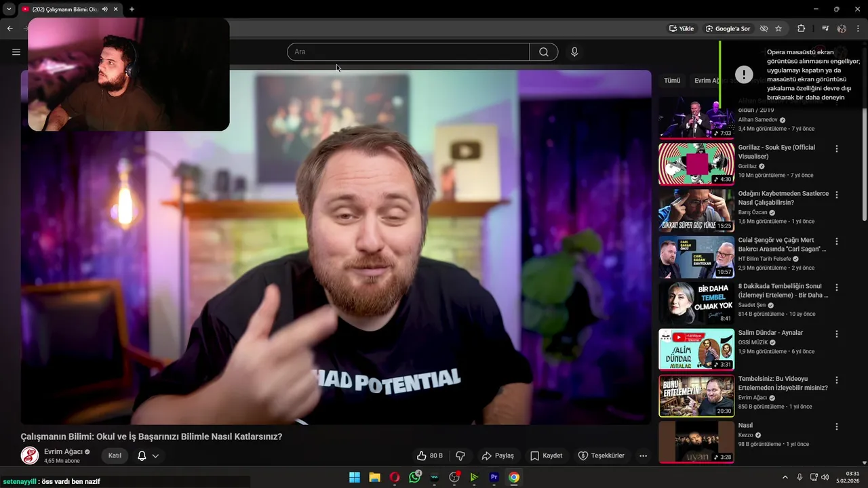Viewport: 868px width, 488px height.
Task: Show hidden tray icons chevron
Action: click(x=785, y=477)
